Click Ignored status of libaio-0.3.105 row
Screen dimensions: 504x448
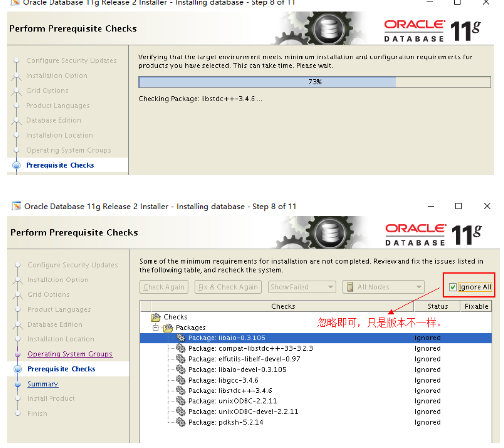(427, 338)
